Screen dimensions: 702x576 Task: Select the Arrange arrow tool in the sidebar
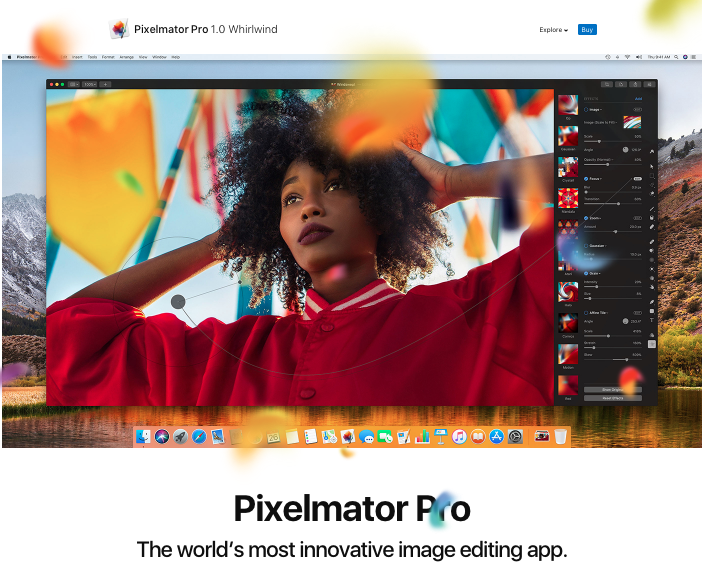click(x=652, y=166)
